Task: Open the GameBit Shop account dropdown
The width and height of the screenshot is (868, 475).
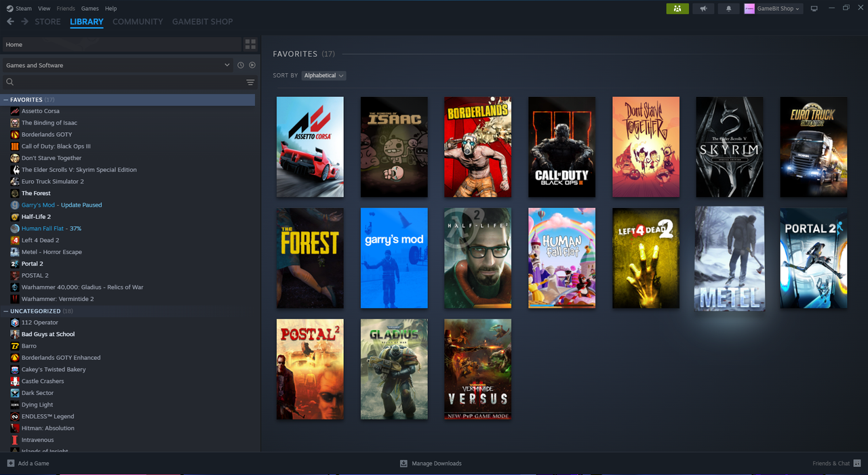Action: click(773, 9)
